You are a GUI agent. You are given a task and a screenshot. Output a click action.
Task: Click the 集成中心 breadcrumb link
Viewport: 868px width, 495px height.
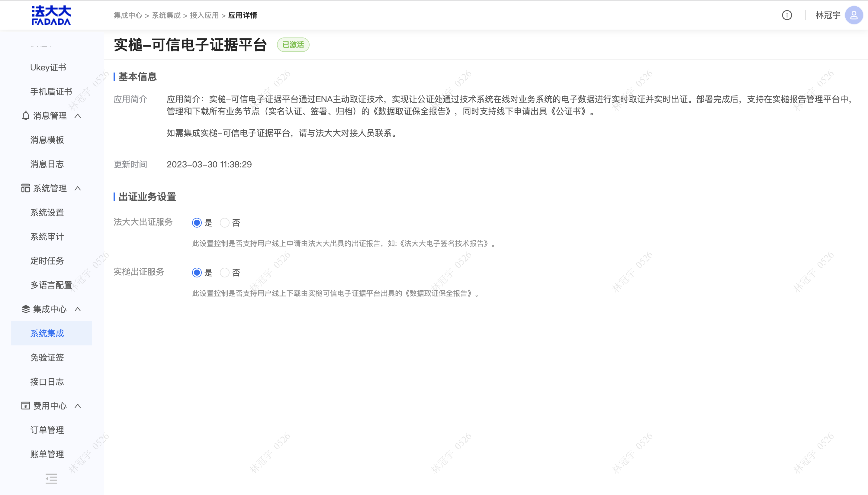click(x=128, y=15)
